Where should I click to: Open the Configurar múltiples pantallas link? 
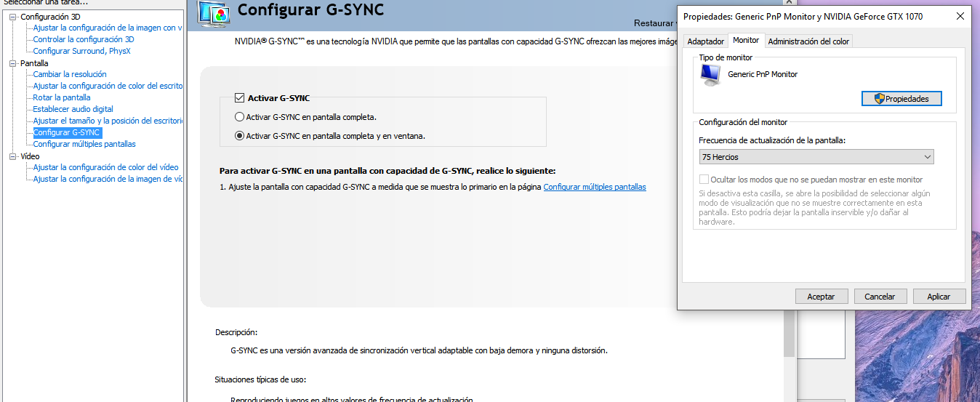[x=595, y=187]
